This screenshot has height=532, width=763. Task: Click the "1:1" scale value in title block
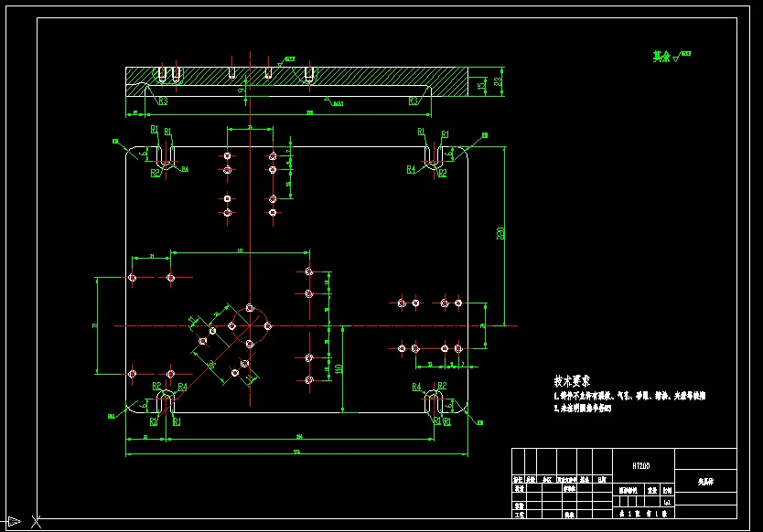(667, 502)
